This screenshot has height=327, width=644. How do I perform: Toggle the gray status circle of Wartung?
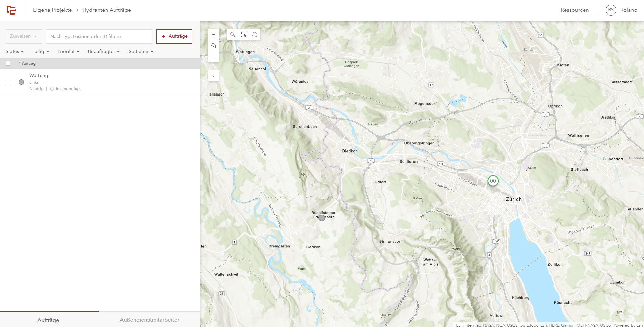click(x=21, y=82)
